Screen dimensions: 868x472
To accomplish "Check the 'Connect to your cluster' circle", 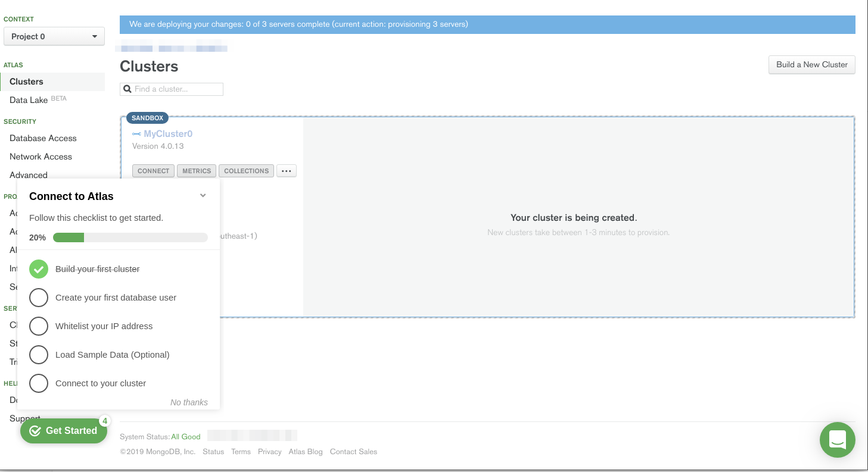I will 39,383.
